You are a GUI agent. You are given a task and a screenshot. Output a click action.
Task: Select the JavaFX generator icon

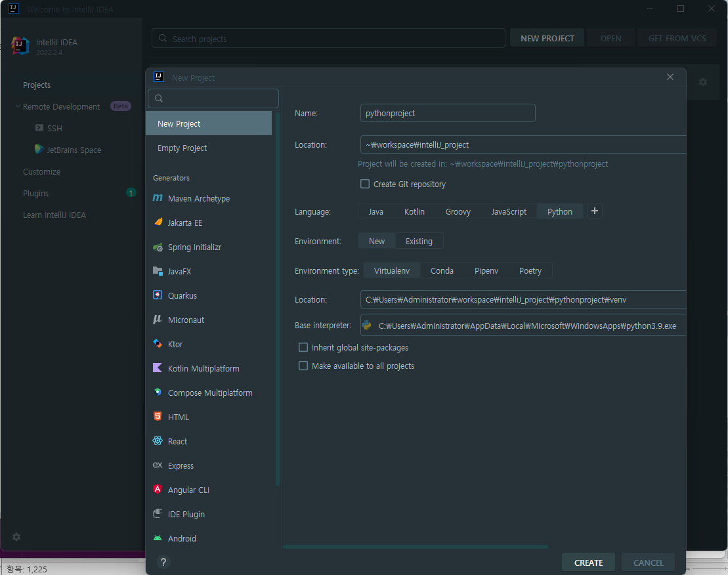click(x=158, y=270)
